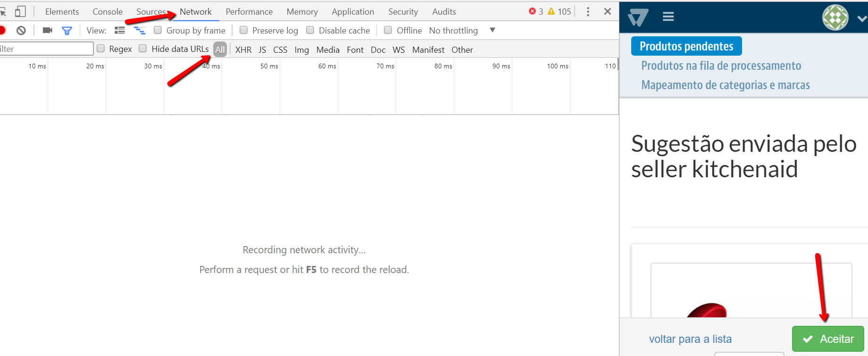
Task: Open the Performance tab
Action: click(x=249, y=12)
